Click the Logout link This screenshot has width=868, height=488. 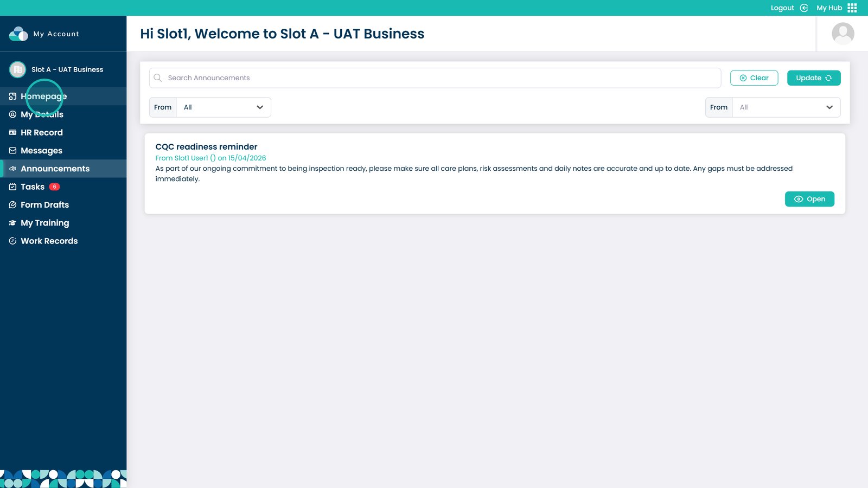[782, 8]
